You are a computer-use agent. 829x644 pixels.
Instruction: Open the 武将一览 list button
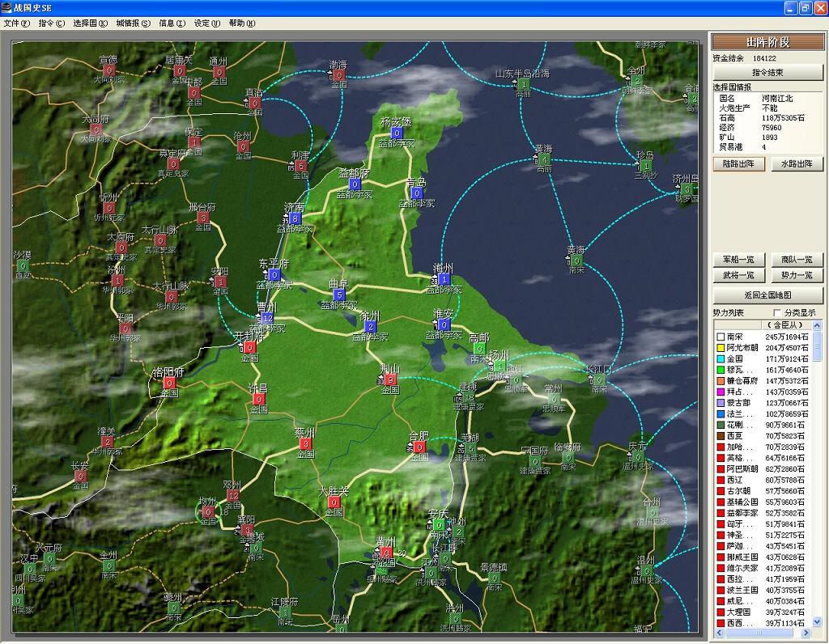click(739, 276)
